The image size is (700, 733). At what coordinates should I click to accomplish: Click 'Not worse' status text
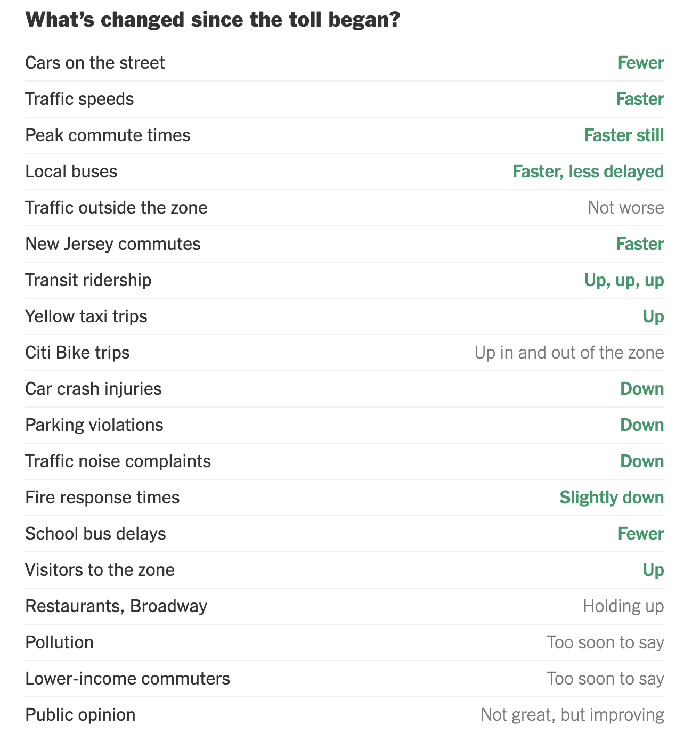[626, 208]
